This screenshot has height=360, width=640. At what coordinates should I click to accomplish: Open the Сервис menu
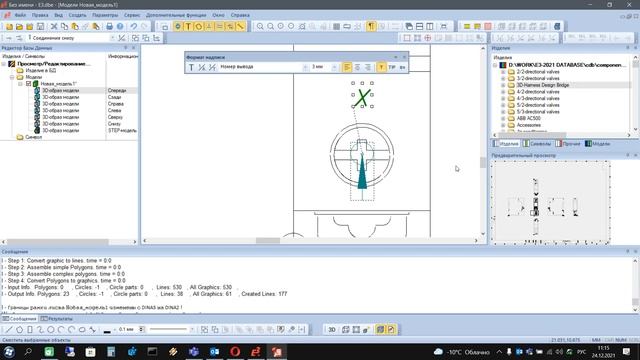(132, 15)
